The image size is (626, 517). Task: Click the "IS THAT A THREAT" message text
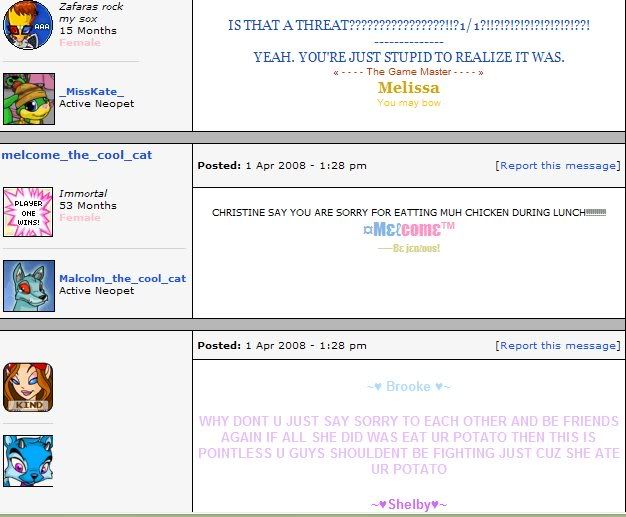(408, 25)
